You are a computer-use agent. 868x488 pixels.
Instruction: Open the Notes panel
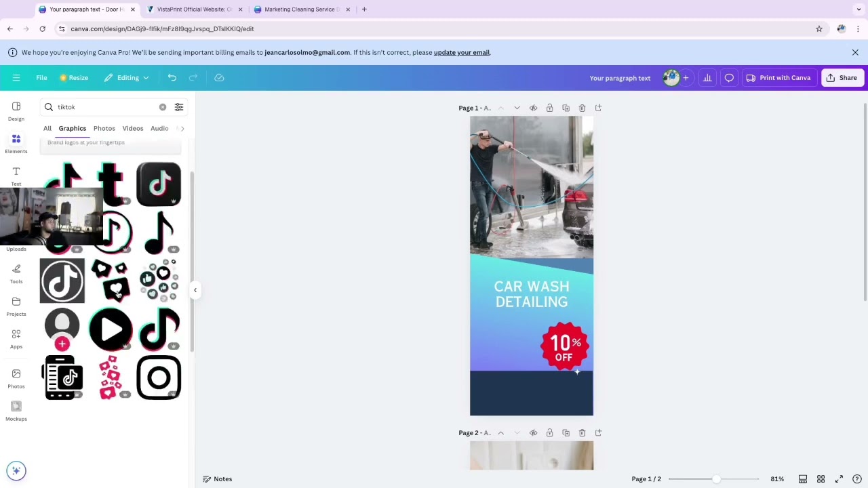[x=218, y=479]
